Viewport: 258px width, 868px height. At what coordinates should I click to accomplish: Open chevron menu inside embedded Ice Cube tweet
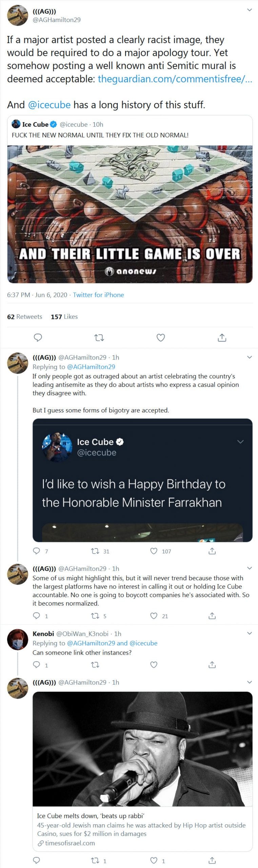coord(240,442)
